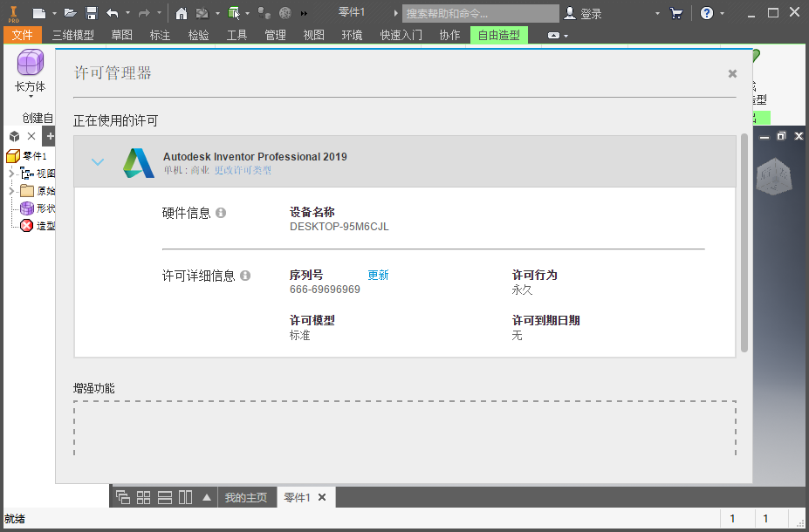
Task: Open the 环境 ribbon tab
Action: [352, 35]
